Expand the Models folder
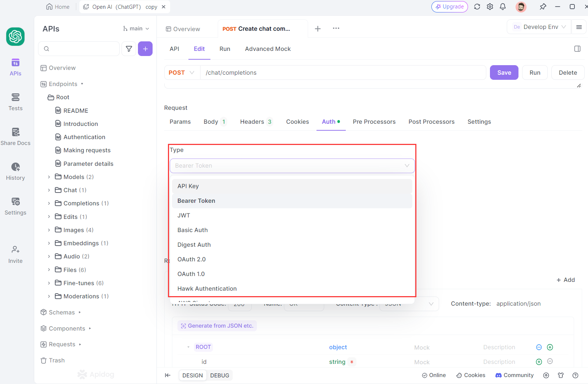 coord(49,177)
